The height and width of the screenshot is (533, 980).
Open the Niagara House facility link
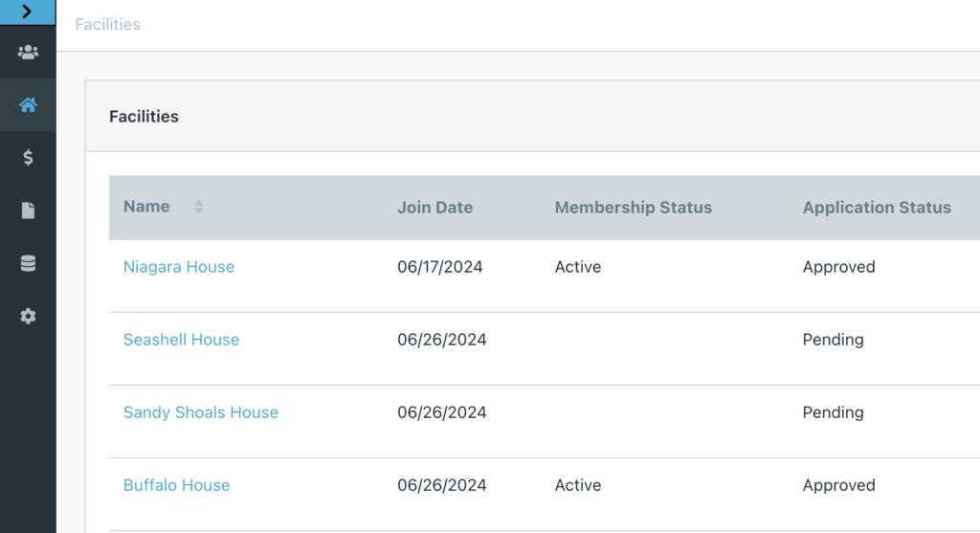(179, 267)
